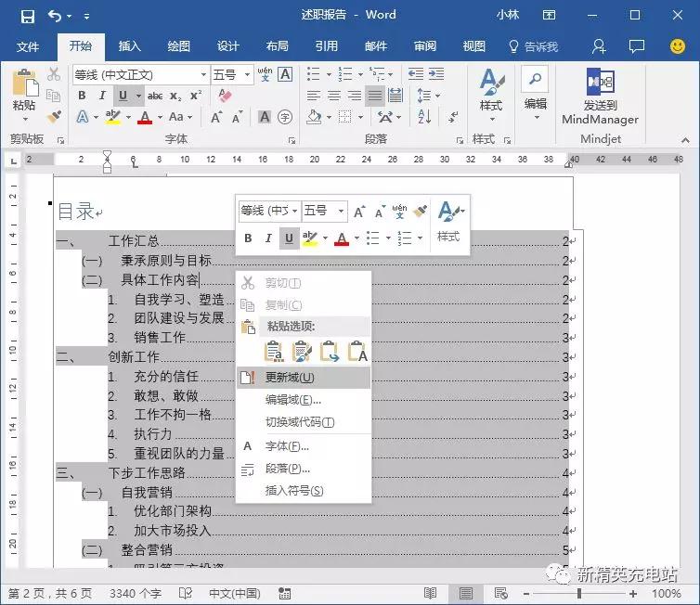The height and width of the screenshot is (605, 700).
Task: Toggle Superscript formatting
Action: click(x=196, y=96)
